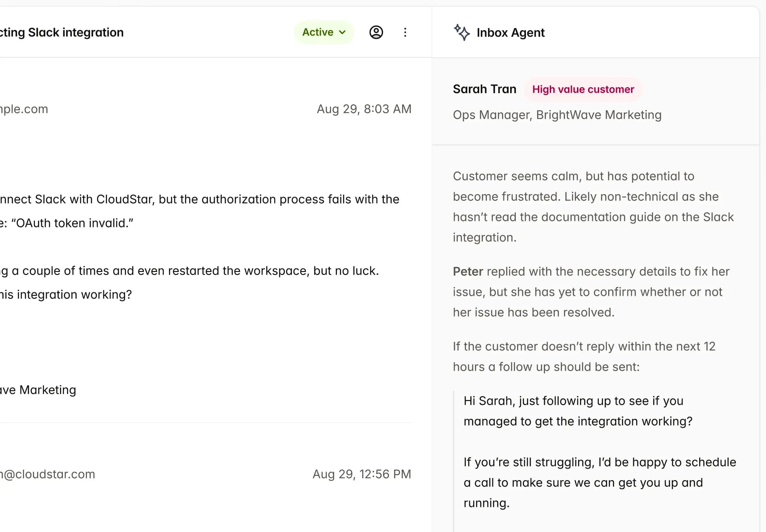The height and width of the screenshot is (532, 766).
Task: Click the Inbox Agent sparkle icon
Action: (462, 32)
